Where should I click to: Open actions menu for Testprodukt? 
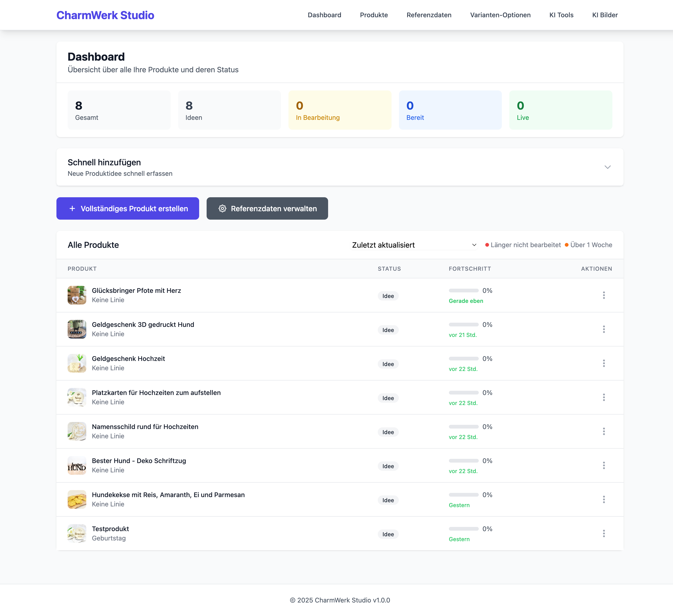point(604,533)
